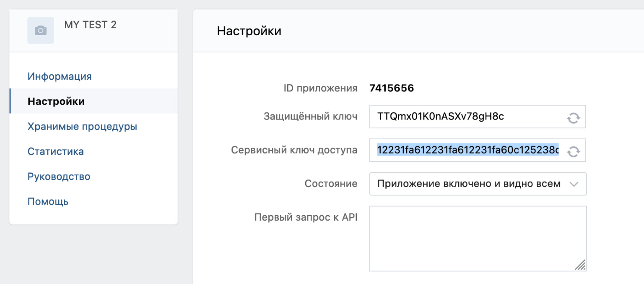Open the Статистика section
This screenshot has width=644, height=284.
click(x=56, y=151)
